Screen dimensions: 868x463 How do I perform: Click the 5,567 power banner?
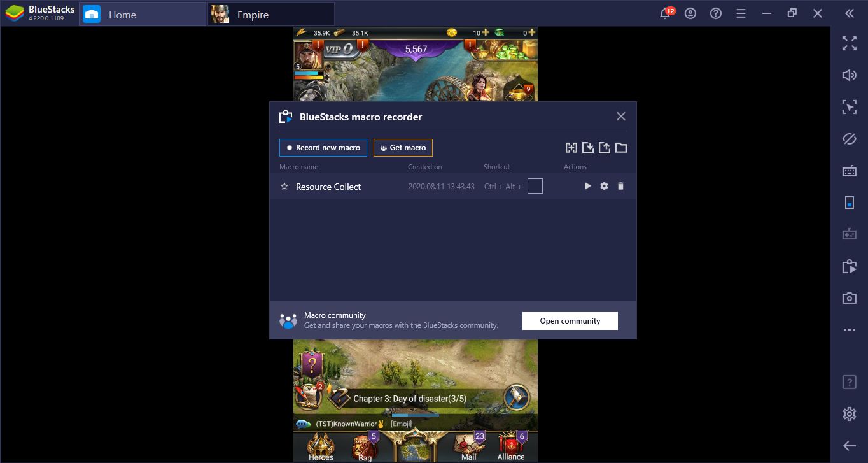[x=416, y=49]
